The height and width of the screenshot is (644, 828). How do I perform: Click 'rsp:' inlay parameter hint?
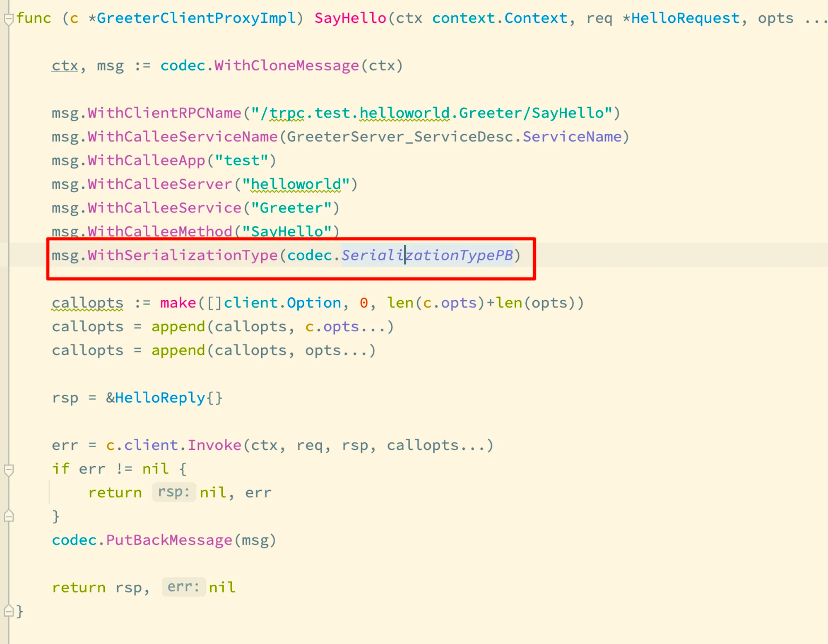coord(174,492)
